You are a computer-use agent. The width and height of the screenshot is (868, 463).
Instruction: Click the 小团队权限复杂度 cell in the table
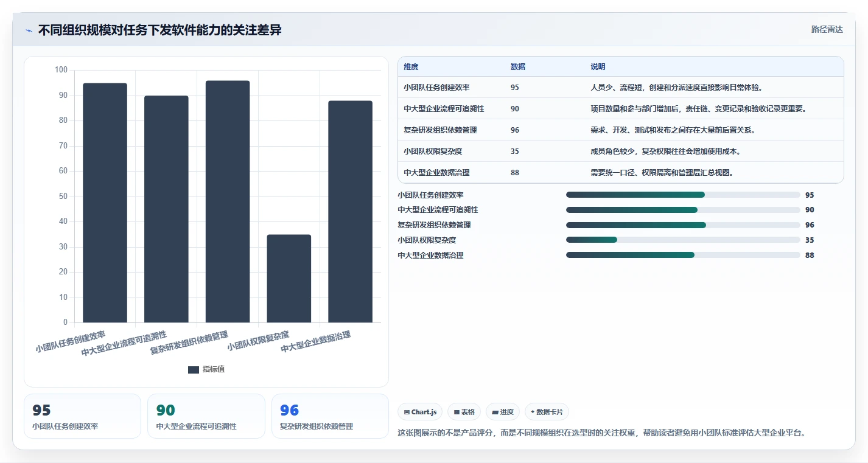tap(433, 151)
